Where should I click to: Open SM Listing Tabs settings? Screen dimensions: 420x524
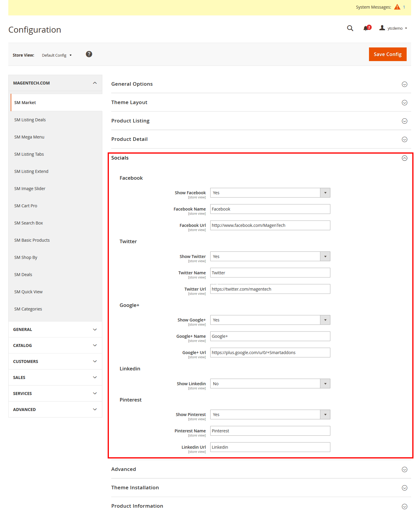[55, 154]
